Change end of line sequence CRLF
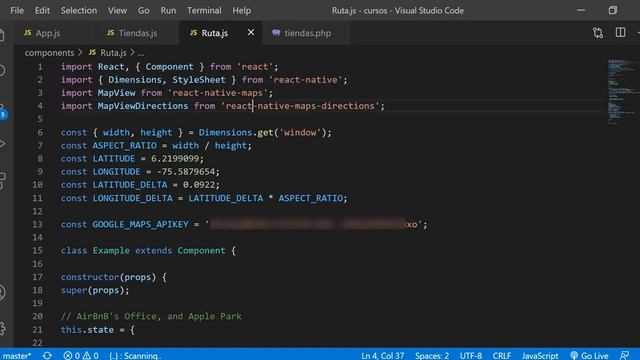This screenshot has height=360, width=640. tap(502, 356)
